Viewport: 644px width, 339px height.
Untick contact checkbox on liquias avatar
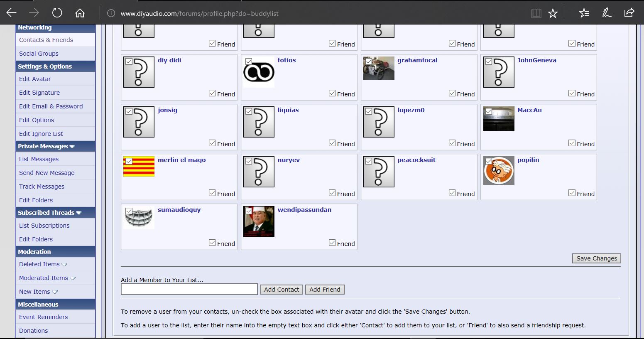point(249,111)
